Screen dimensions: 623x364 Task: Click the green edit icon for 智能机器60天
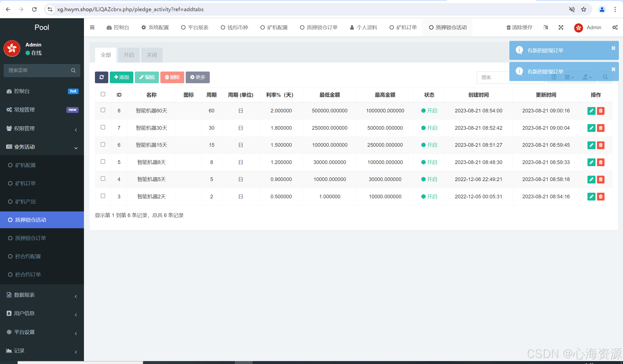click(x=591, y=111)
